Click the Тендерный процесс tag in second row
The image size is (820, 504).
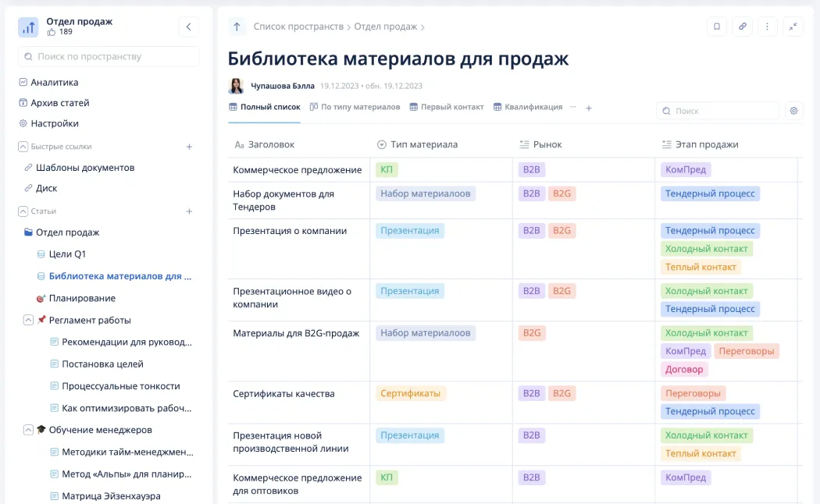[x=710, y=193]
